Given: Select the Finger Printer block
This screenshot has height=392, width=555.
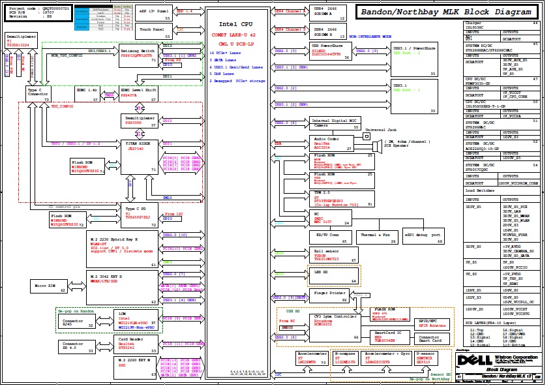Looking at the screenshot, I should click(330, 295).
